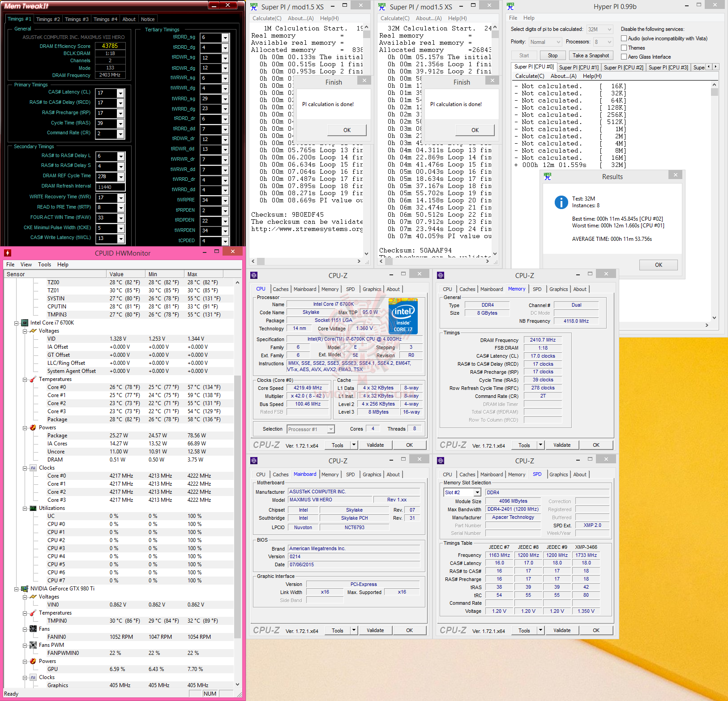This screenshot has width=728, height=701.
Task: Collapse the NVIDIA GeForce GTX 980 Ti tree node
Action: point(17,589)
